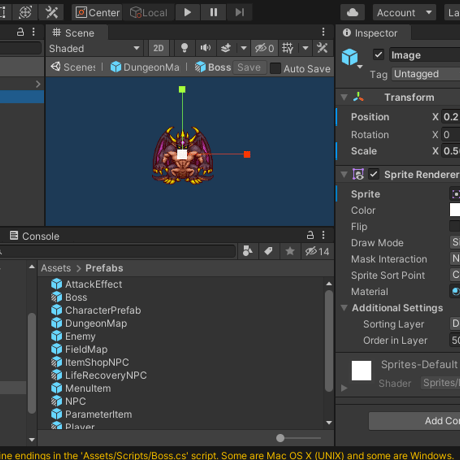460x460 pixels.
Task: Expand the Sprites-Default material arrow
Action: pos(344,388)
